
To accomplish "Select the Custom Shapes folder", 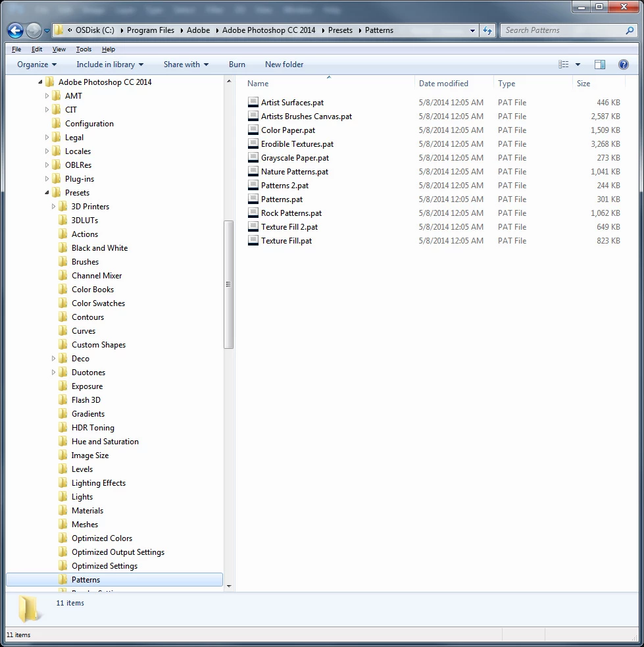I will click(x=99, y=344).
